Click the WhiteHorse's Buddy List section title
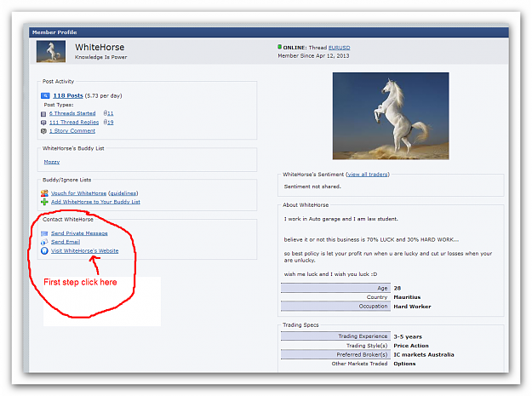Viewport: 532px width, 396px height. pos(73,148)
